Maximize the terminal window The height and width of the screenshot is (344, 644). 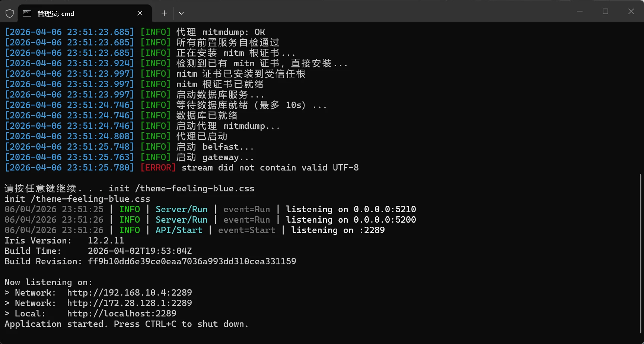coord(605,12)
